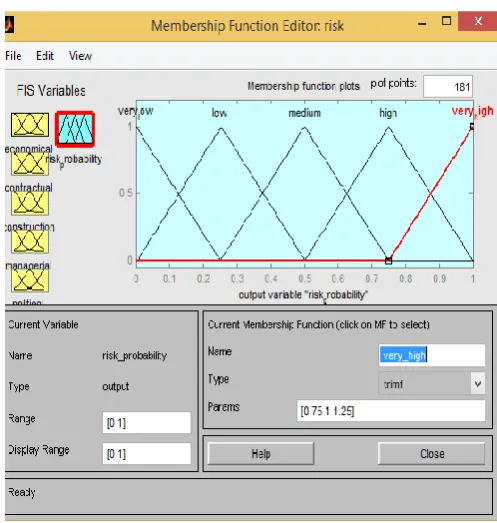Select the high membership function label
Image resolution: width=497 pixels, height=523 pixels.
388,113
